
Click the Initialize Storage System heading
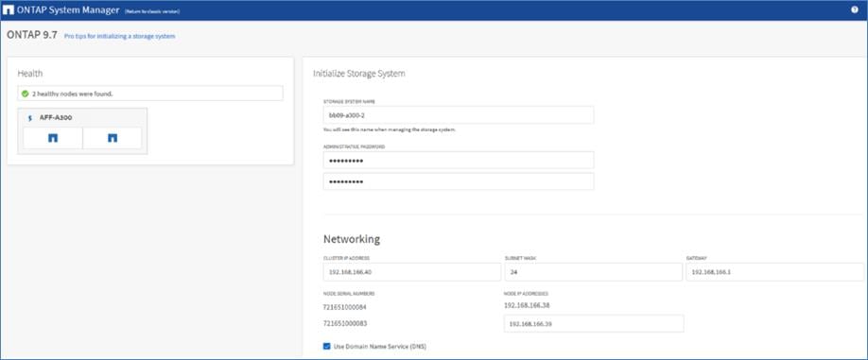(x=358, y=73)
